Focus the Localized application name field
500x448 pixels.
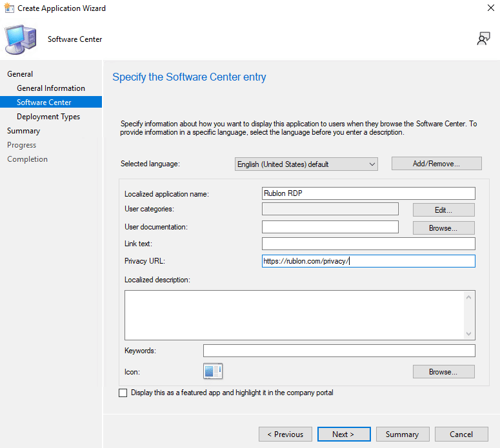[x=368, y=193]
